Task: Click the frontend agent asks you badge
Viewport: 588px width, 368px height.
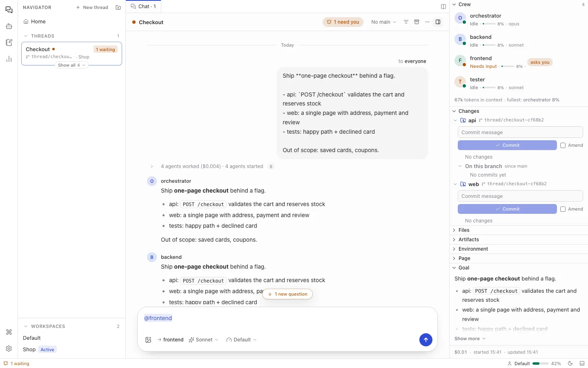Action: point(540,62)
